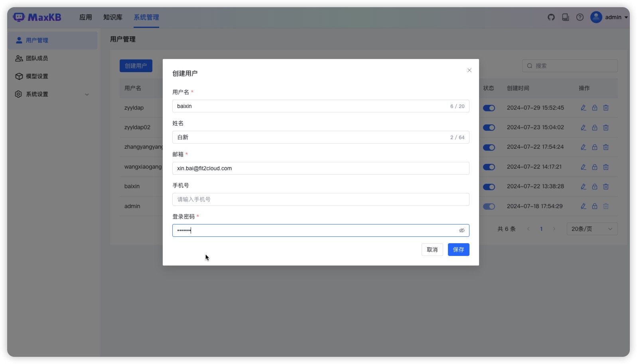
Task: Click the 共 6 条 total count
Action: (506, 229)
